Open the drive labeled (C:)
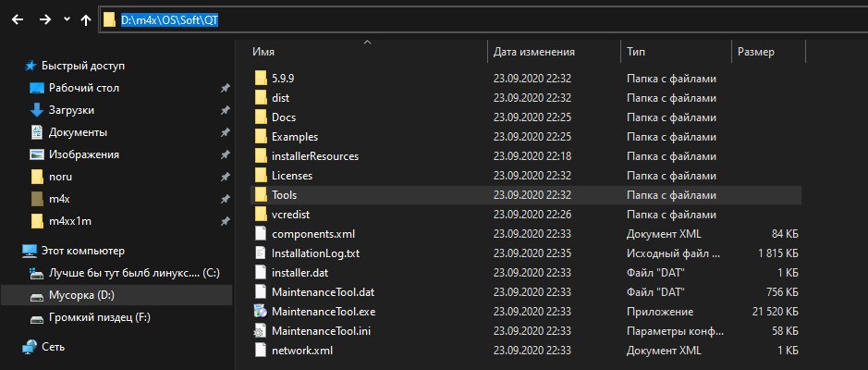Screen dimensions: 868x370 (x=135, y=273)
